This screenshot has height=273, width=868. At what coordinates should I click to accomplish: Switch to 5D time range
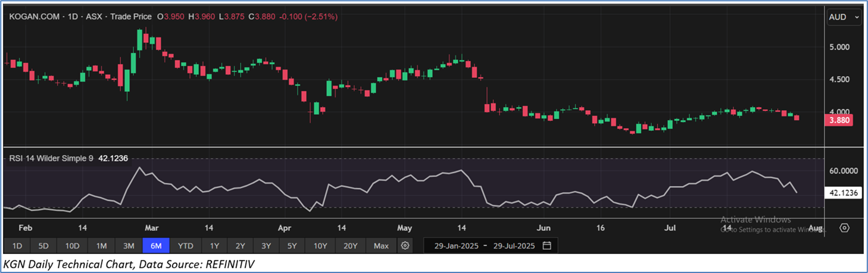coord(43,246)
